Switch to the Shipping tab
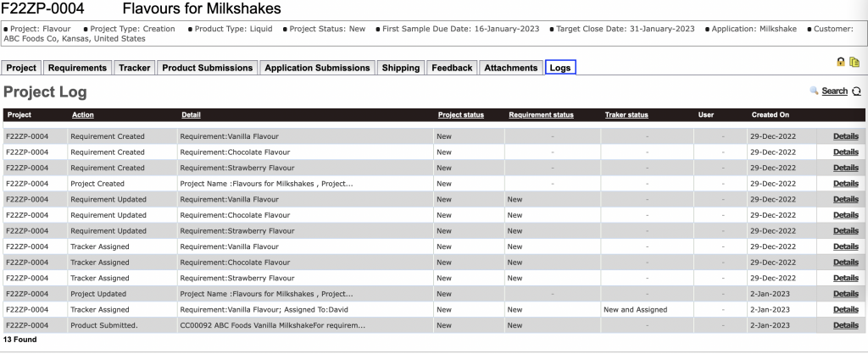Image resolution: width=868 pixels, height=354 pixels. click(x=400, y=68)
